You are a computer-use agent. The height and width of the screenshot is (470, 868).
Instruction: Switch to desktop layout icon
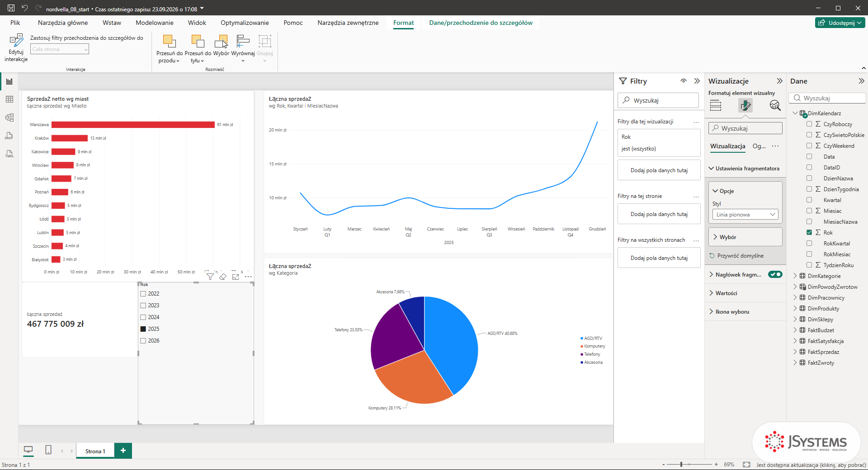(x=28, y=450)
